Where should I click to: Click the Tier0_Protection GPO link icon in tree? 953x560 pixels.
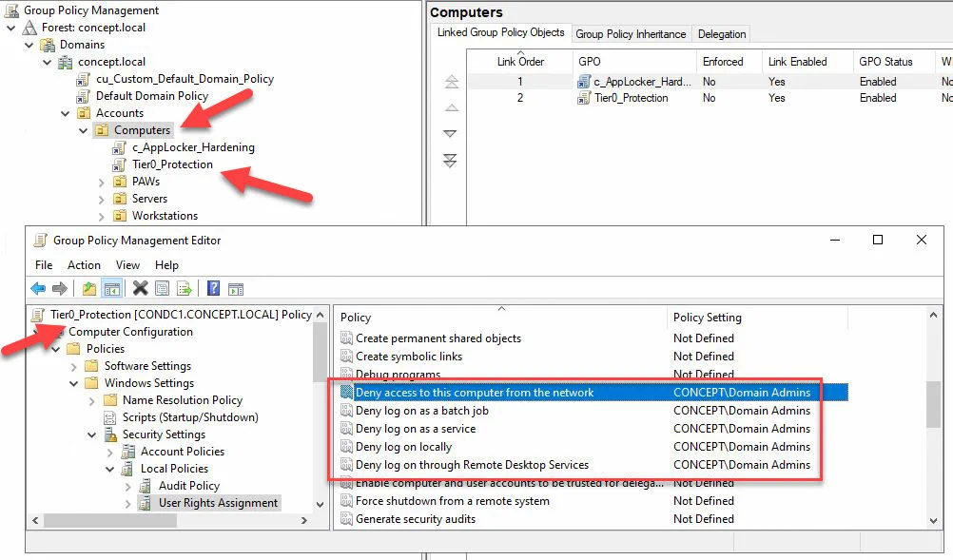pos(119,164)
